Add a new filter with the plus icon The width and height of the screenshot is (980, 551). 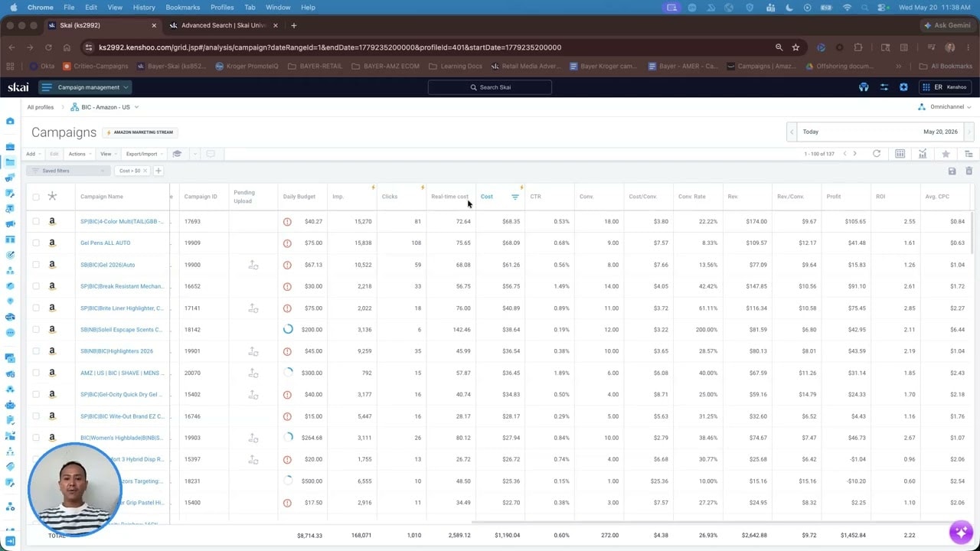pos(158,171)
